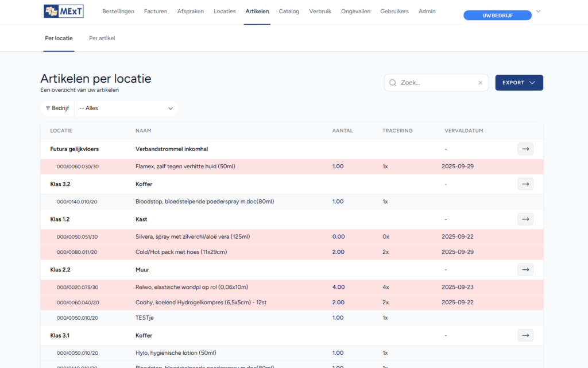Switch to the Per artikel tab
Image resolution: width=588 pixels, height=368 pixels.
pyautogui.click(x=102, y=38)
